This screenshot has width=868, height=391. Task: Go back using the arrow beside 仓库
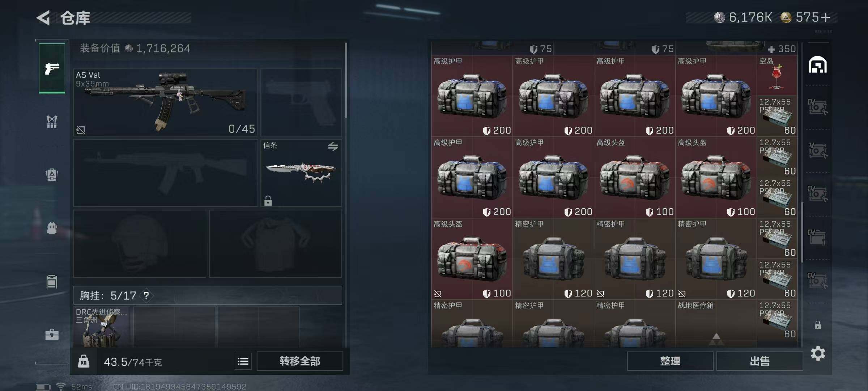click(43, 18)
